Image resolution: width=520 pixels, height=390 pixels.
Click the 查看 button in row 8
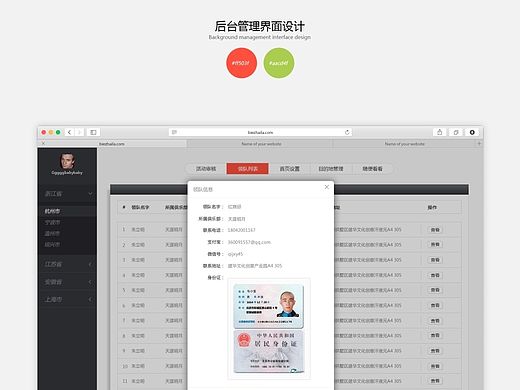point(435,336)
